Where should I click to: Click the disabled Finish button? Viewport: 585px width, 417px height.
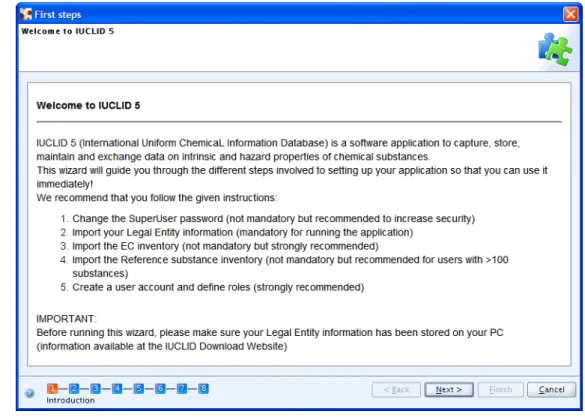click(x=500, y=390)
